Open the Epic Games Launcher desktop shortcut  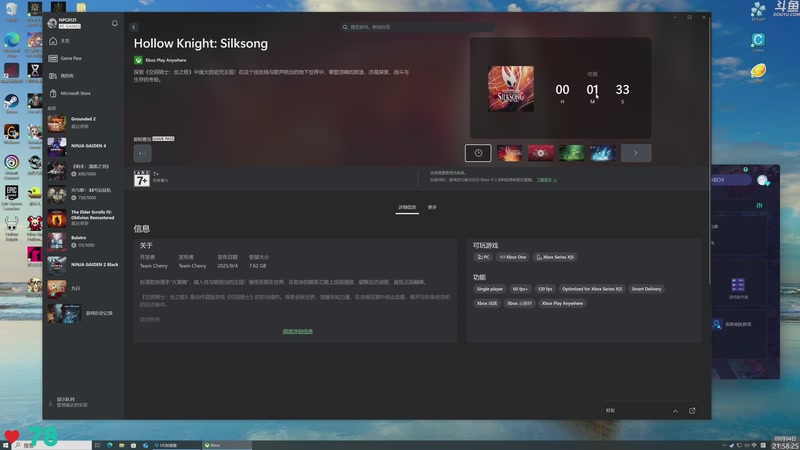click(x=12, y=197)
